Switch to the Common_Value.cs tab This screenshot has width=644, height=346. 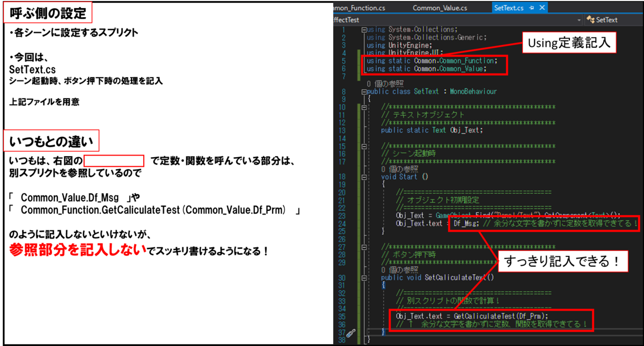tap(440, 8)
